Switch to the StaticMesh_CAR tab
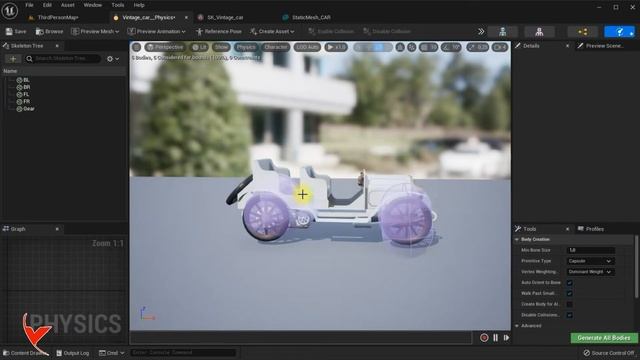Viewport: 640px width, 360px height. click(311, 18)
